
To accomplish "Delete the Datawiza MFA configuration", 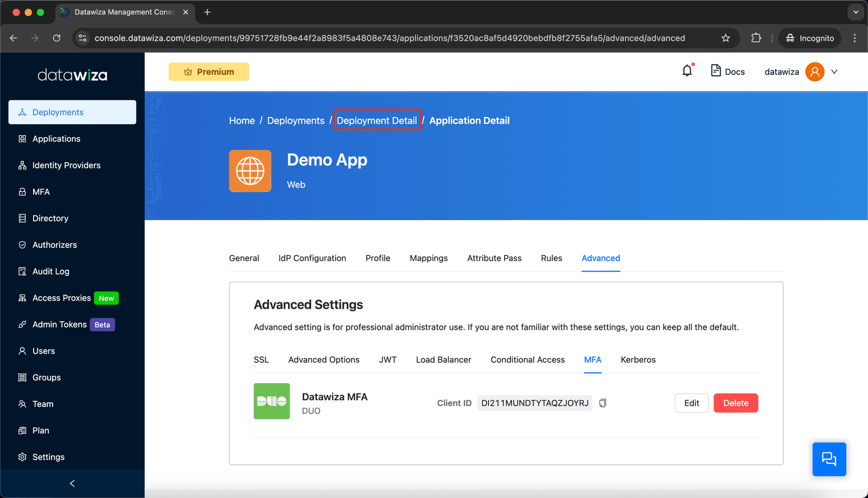I will (x=736, y=403).
